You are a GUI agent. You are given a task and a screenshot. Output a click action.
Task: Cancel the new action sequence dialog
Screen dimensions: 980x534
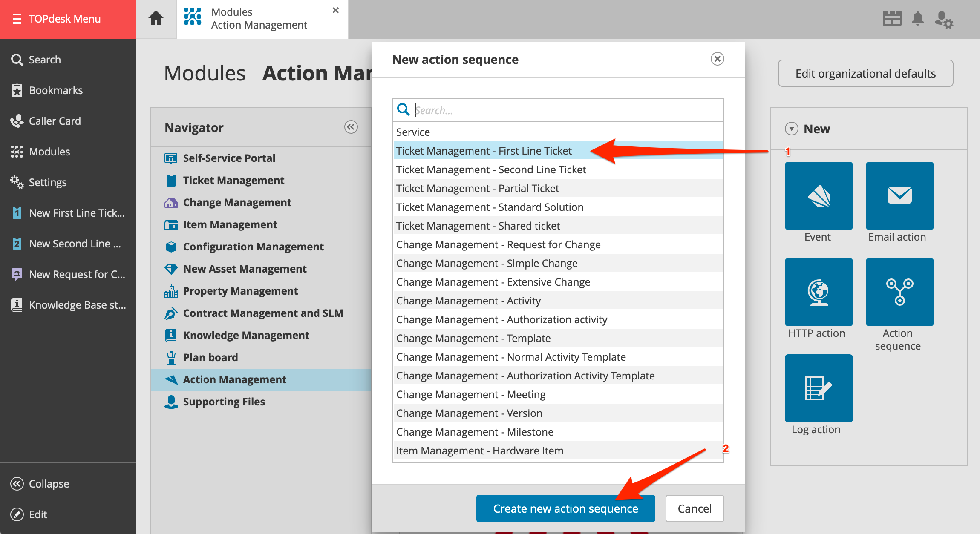point(695,508)
